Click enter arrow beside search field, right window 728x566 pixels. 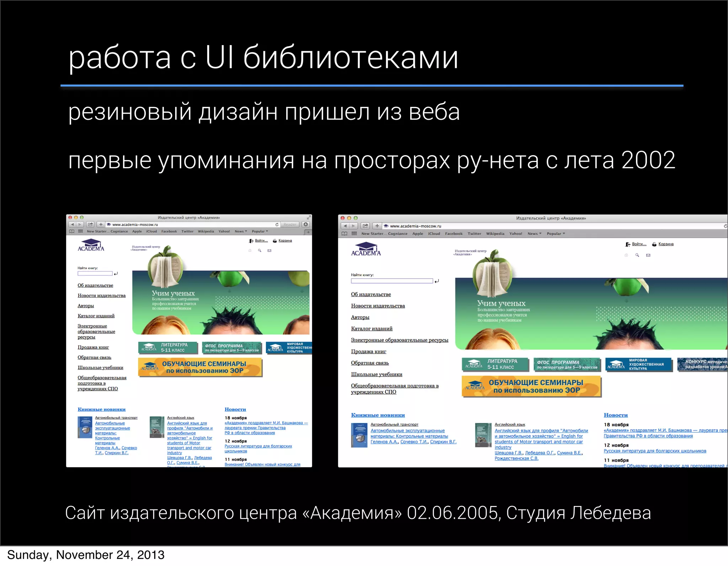tap(437, 281)
